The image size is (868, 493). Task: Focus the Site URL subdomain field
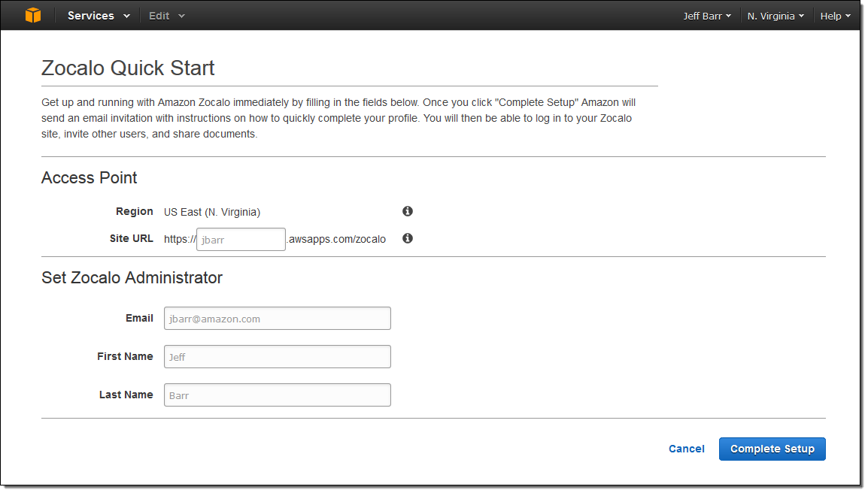(241, 240)
